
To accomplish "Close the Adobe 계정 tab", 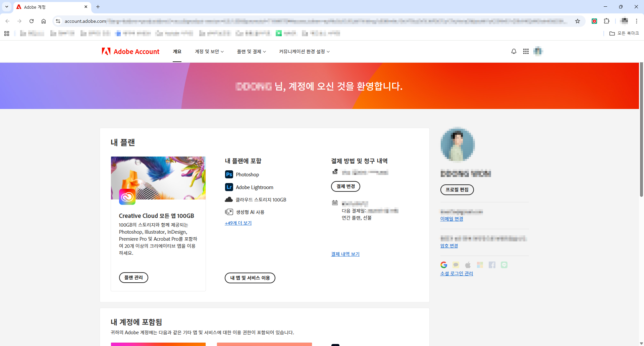I will click(86, 7).
